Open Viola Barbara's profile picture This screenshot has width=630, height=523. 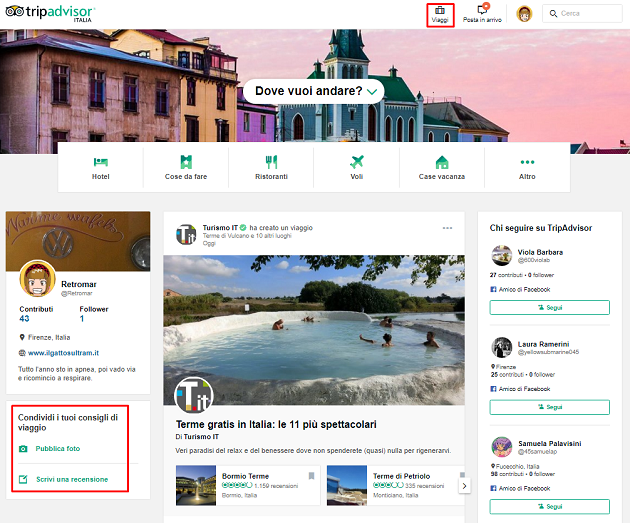click(x=502, y=255)
